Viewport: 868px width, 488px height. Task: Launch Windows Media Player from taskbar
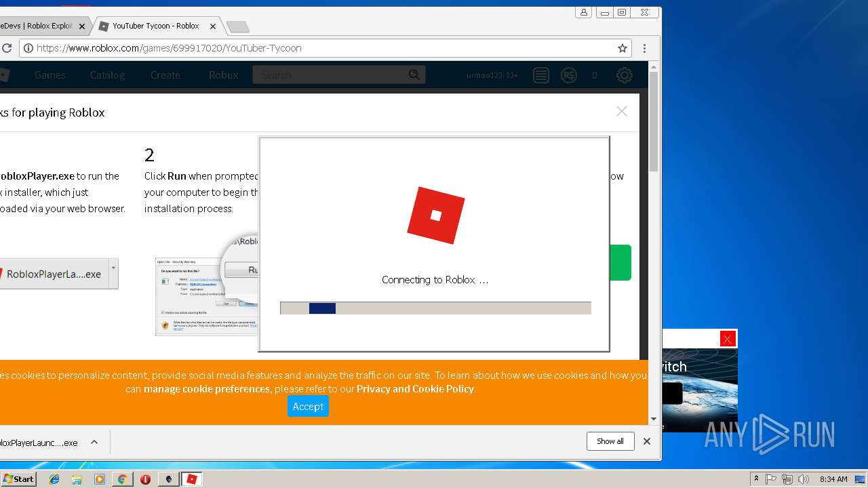point(100,479)
